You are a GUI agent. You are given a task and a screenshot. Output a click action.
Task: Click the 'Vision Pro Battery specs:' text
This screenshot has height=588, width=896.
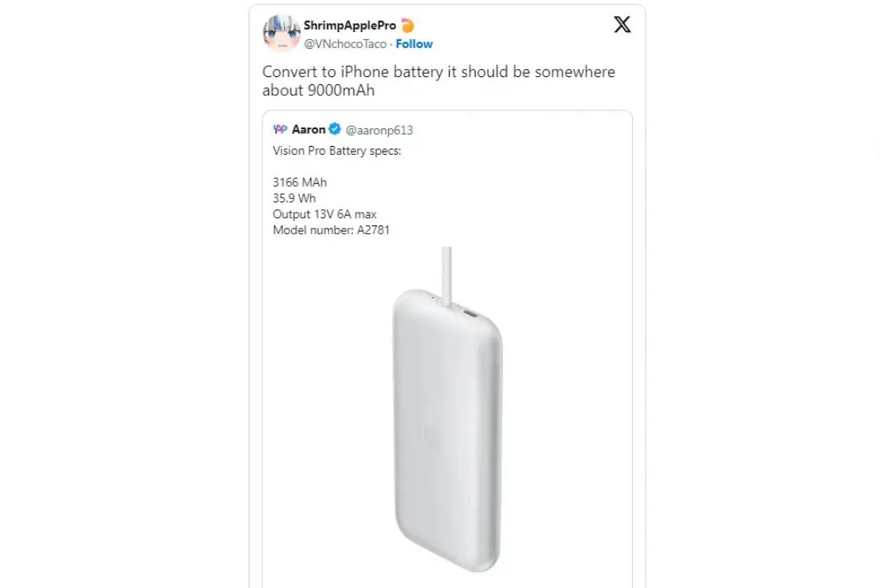pyautogui.click(x=337, y=151)
